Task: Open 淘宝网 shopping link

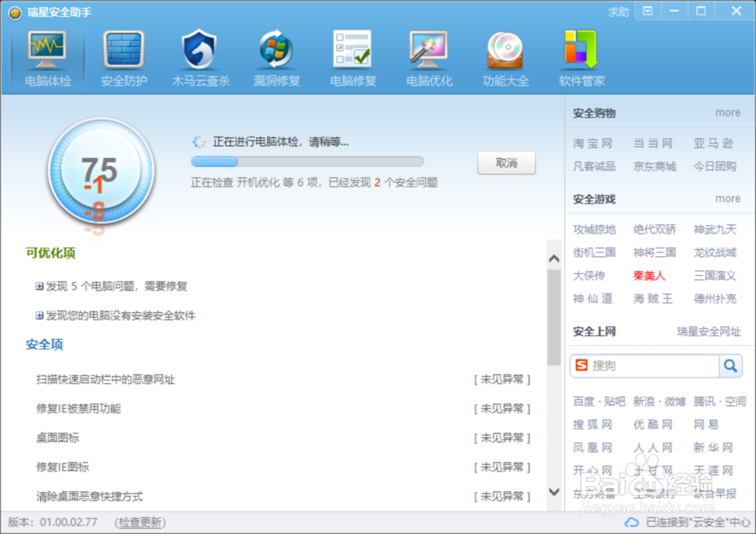Action: pyautogui.click(x=593, y=143)
